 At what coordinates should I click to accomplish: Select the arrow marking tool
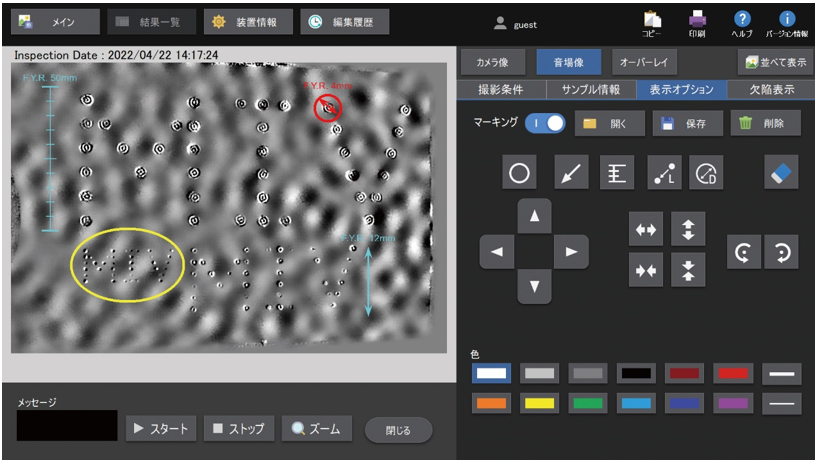[x=571, y=173]
